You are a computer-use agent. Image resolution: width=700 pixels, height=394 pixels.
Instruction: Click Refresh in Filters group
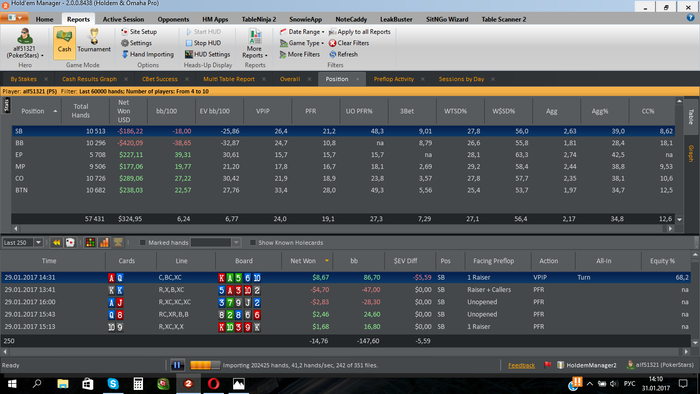[343, 54]
